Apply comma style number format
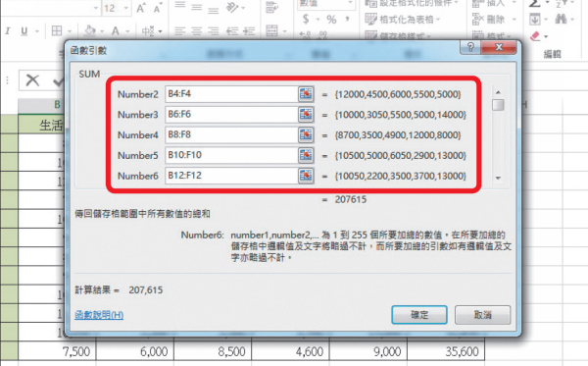The image size is (588, 366). click(348, 19)
